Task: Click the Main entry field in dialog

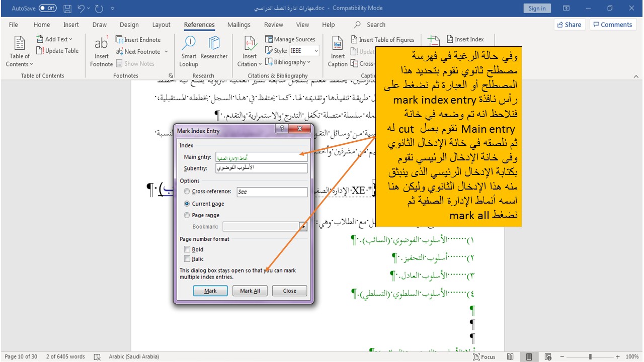Action: click(x=261, y=157)
